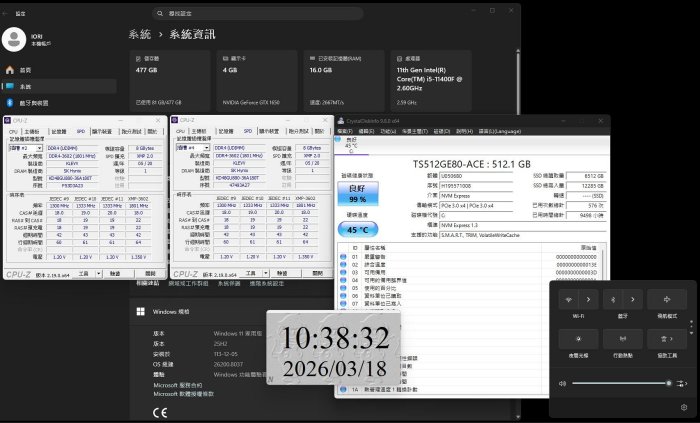Toggle Wi-Fi in quick settings
This screenshot has height=423, width=700.
[x=570, y=299]
